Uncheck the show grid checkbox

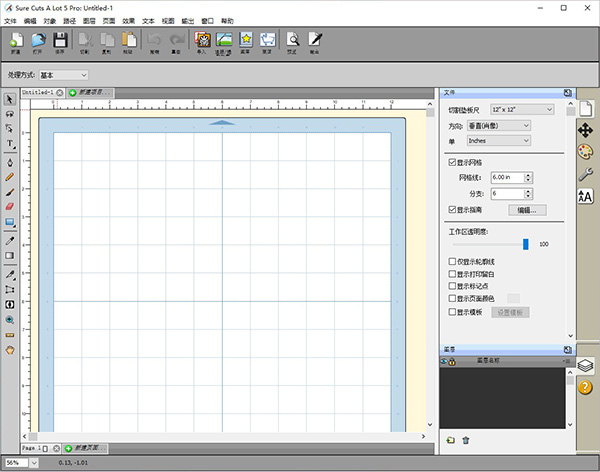point(452,162)
